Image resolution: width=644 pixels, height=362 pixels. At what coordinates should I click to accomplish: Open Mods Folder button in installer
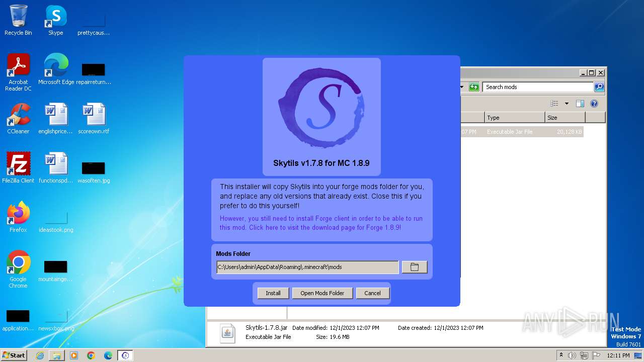323,293
